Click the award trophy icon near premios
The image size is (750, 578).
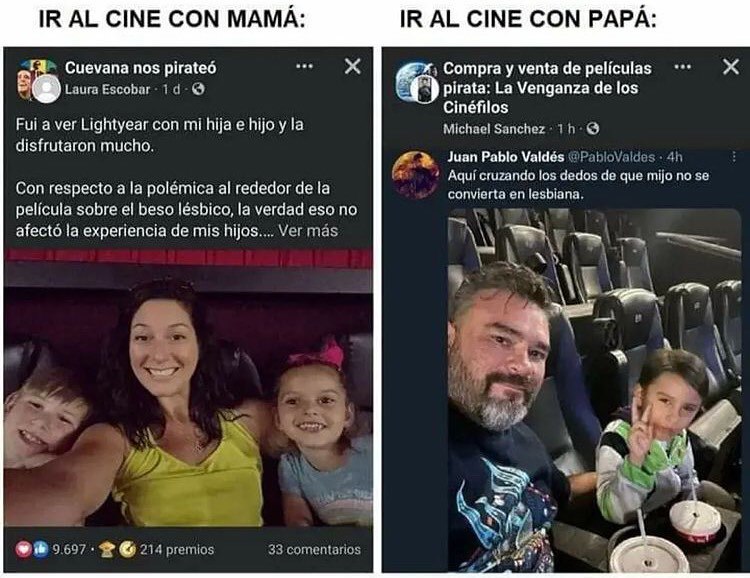pos(107,549)
